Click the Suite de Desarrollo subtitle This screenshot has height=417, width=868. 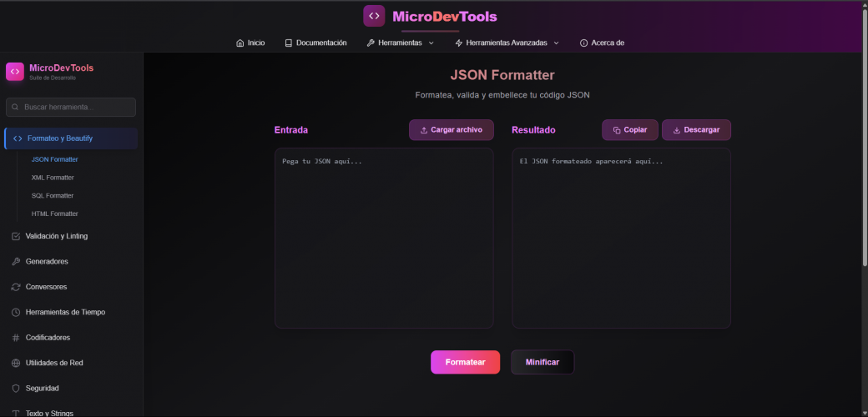pos(53,78)
